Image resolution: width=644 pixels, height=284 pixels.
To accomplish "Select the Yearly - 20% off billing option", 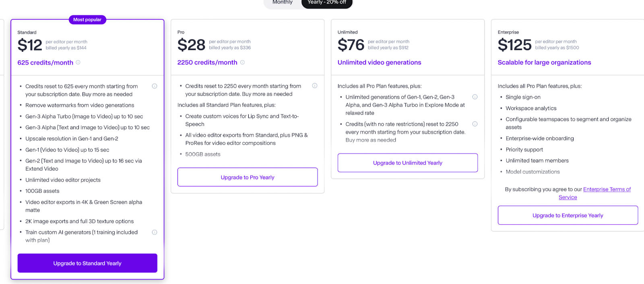I will tap(327, 2).
